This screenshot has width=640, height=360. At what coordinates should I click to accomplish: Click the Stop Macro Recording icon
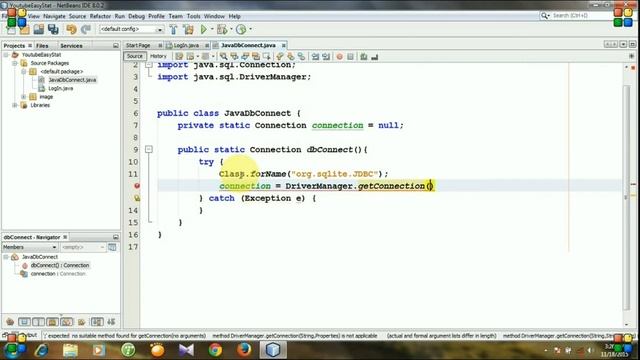350,57
